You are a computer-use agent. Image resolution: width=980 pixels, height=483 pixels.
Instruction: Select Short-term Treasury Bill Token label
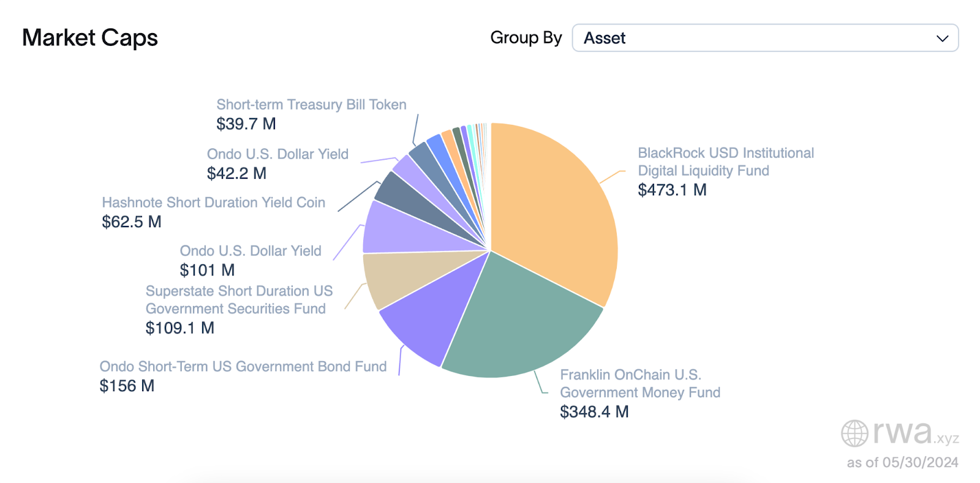click(x=311, y=105)
